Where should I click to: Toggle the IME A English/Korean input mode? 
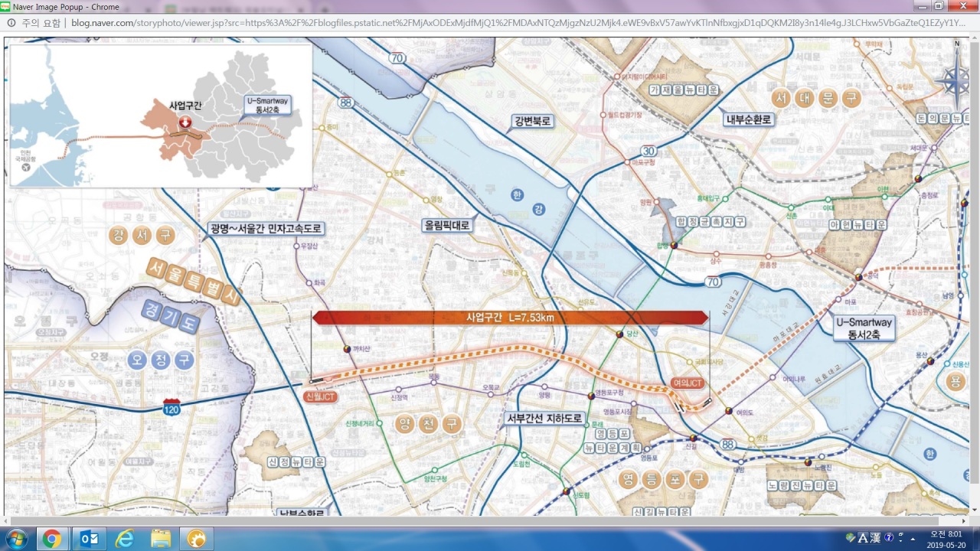tap(863, 537)
